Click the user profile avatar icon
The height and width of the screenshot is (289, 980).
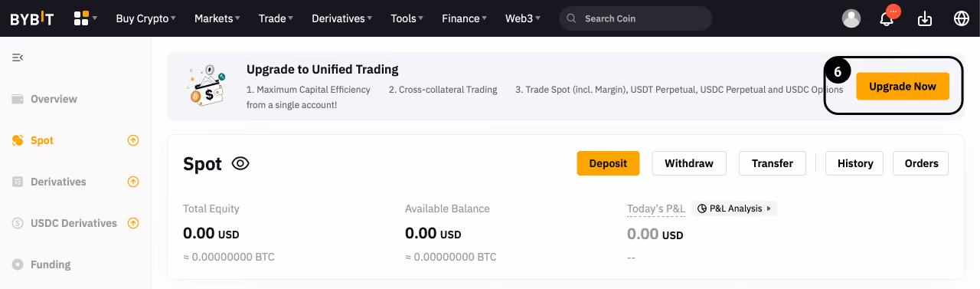[851, 18]
